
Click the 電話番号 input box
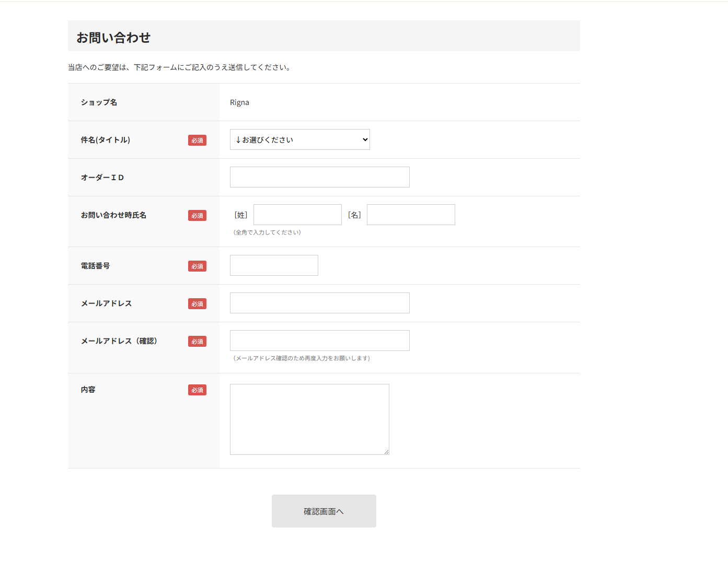[274, 265]
